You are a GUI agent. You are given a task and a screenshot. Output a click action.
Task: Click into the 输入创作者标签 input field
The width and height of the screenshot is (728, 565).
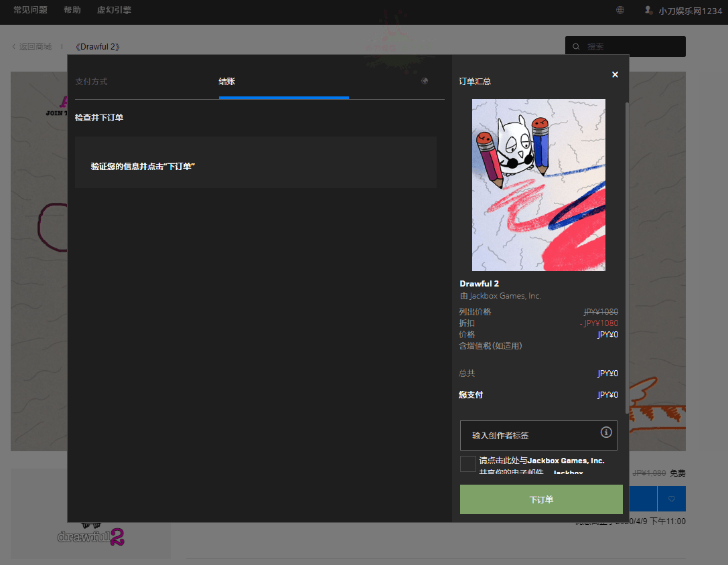pyautogui.click(x=529, y=435)
